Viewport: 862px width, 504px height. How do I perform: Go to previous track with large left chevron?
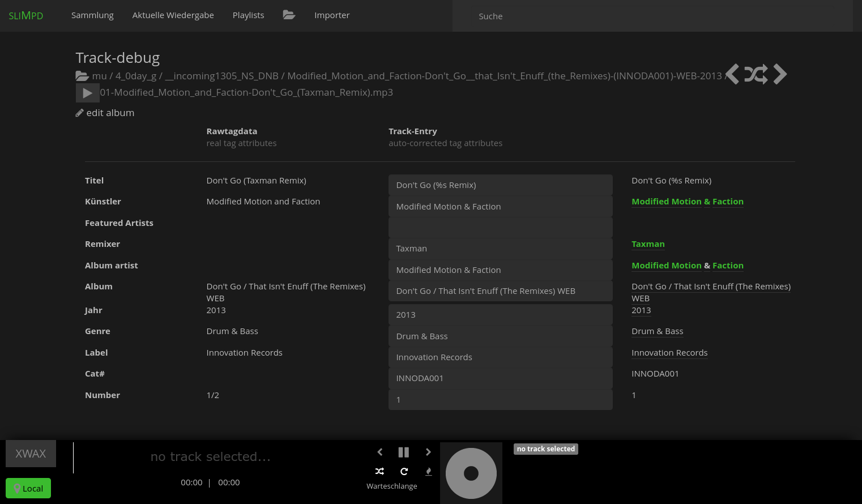pyautogui.click(x=732, y=74)
